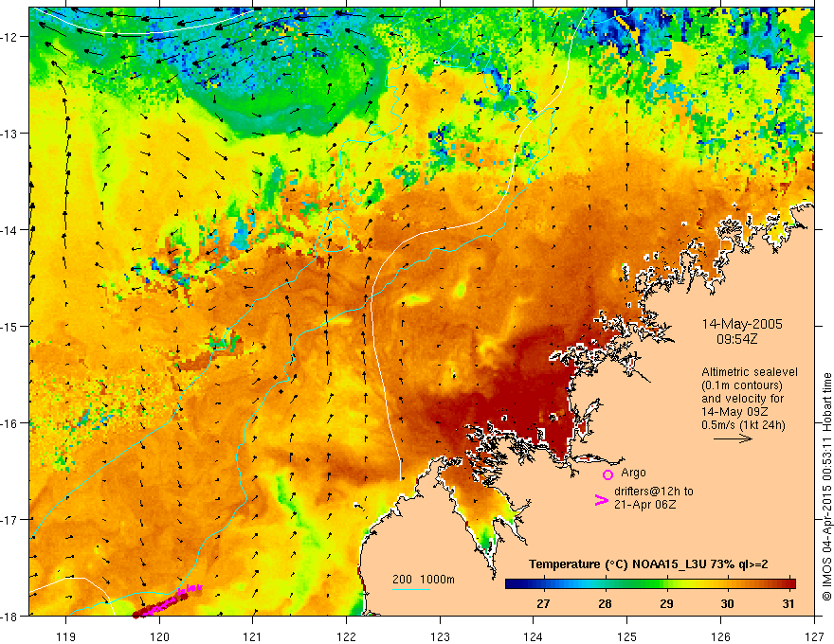Viewport: 834px width, 644px height.
Task: Click latitude axis label -17
Action: 9,519
